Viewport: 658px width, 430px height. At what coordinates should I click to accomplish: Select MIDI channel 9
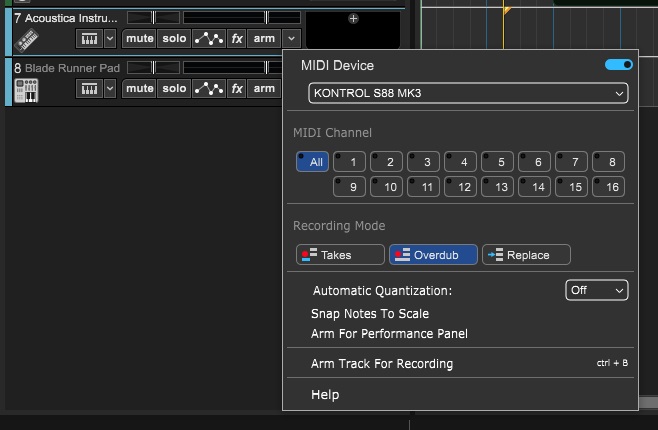pos(349,187)
